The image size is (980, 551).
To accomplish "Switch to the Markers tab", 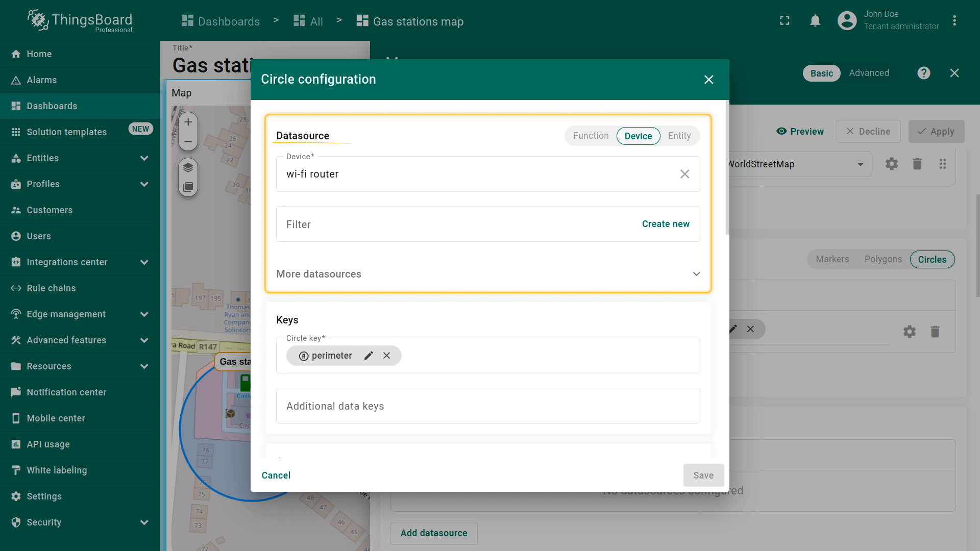I will coord(832,259).
